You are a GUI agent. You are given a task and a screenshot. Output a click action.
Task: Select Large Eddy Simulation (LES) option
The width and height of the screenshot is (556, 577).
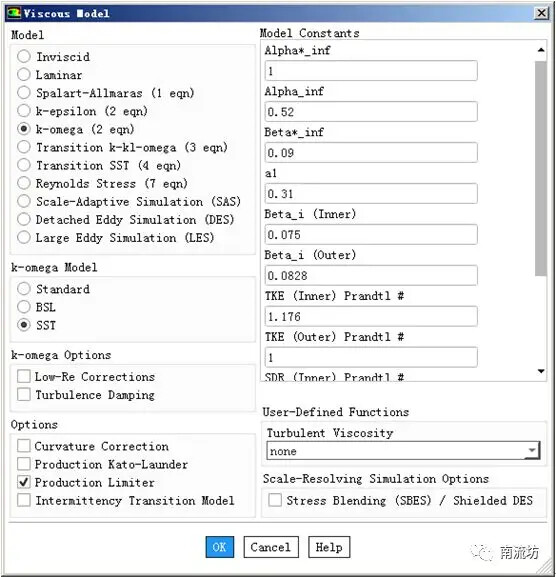24,237
